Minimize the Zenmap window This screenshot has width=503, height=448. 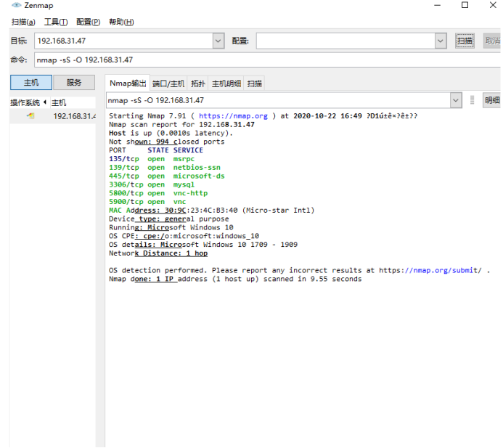coord(437,5)
